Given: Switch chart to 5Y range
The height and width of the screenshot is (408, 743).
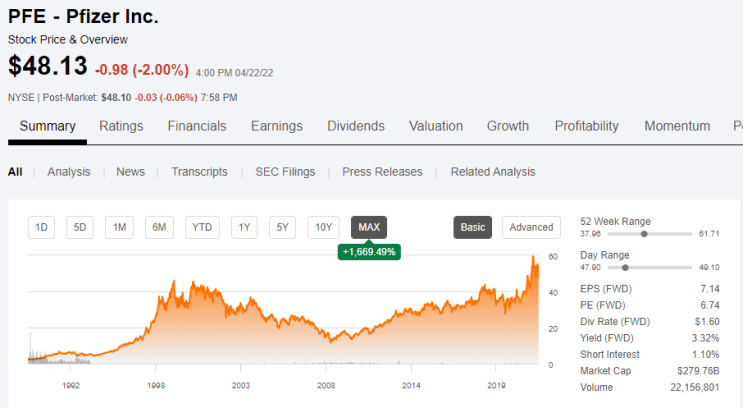Looking at the screenshot, I should tap(282, 227).
